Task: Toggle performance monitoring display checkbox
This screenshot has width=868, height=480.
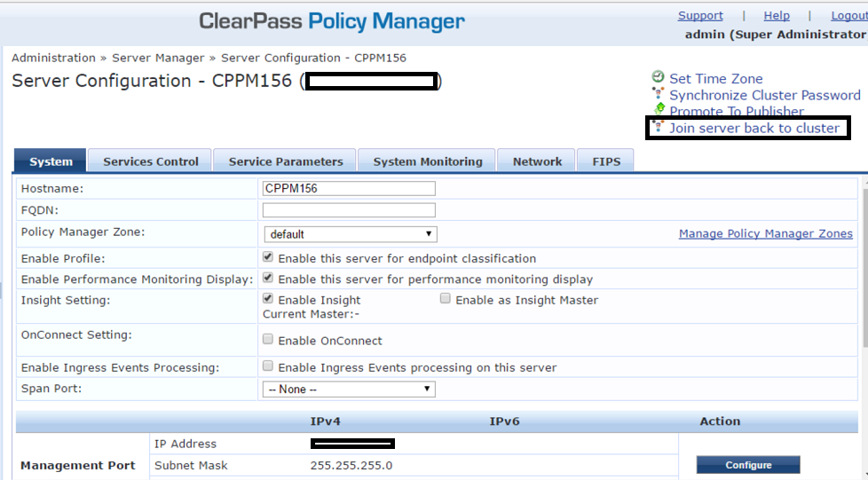Action: [268, 278]
